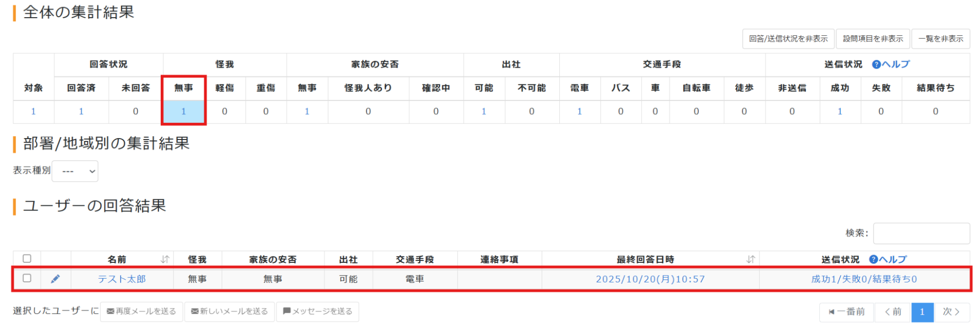980x327 pixels.
Task: Open the テスト太郎 name link
Action: pyautogui.click(x=122, y=279)
